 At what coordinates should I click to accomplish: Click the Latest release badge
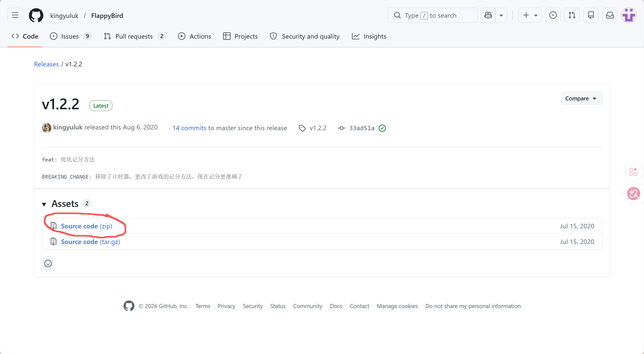pyautogui.click(x=101, y=106)
